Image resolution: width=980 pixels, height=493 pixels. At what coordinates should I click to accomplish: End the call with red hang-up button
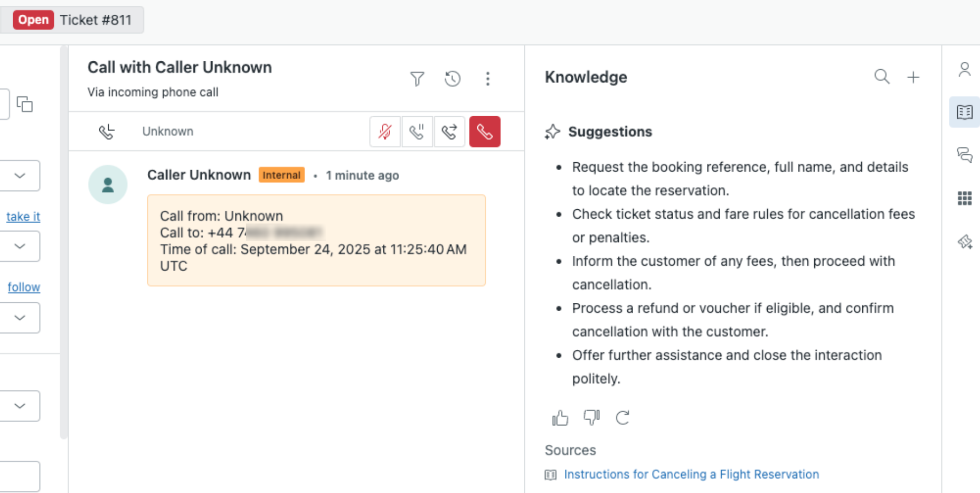click(x=484, y=132)
